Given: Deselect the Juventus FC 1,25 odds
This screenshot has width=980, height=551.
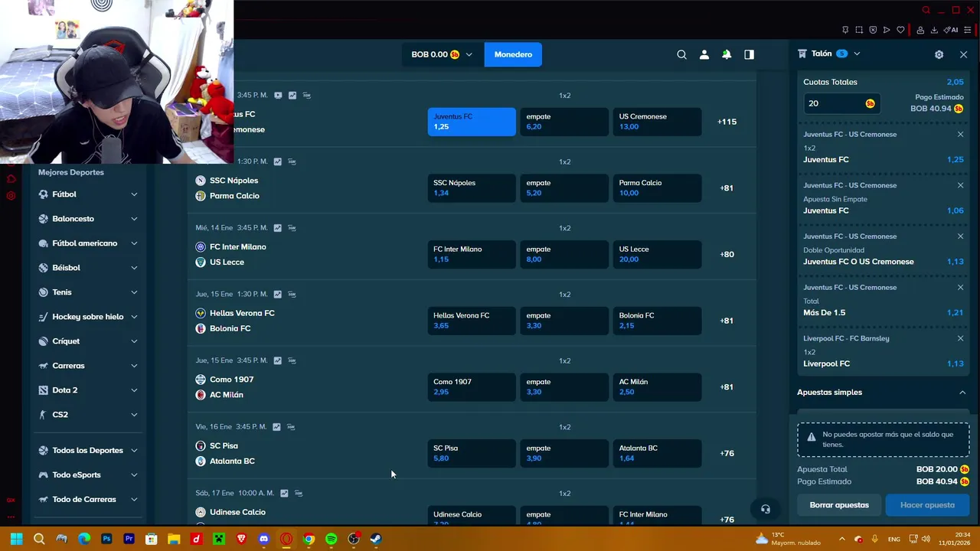Looking at the screenshot, I should [472, 122].
